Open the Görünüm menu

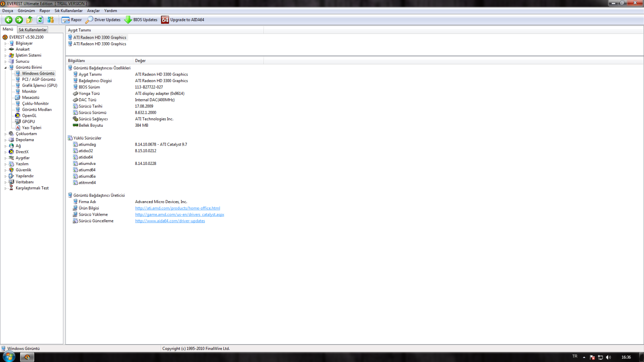[26, 11]
